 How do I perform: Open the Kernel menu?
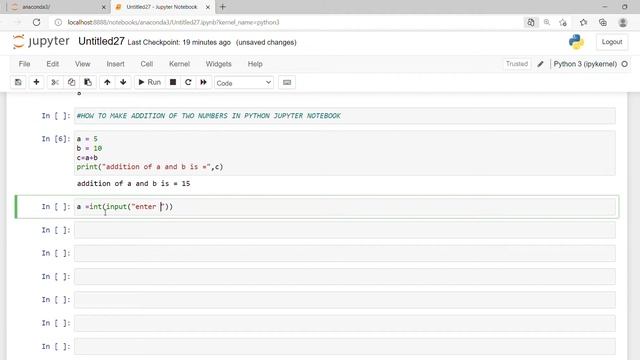[180, 64]
